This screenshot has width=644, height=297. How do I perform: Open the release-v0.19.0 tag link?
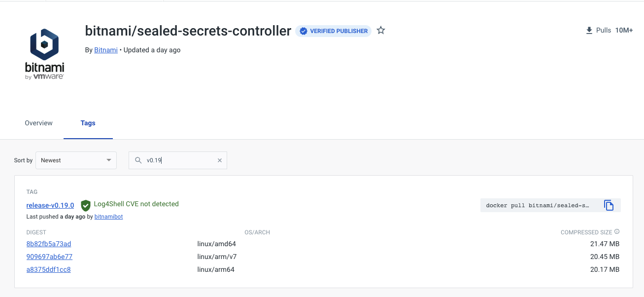point(50,205)
